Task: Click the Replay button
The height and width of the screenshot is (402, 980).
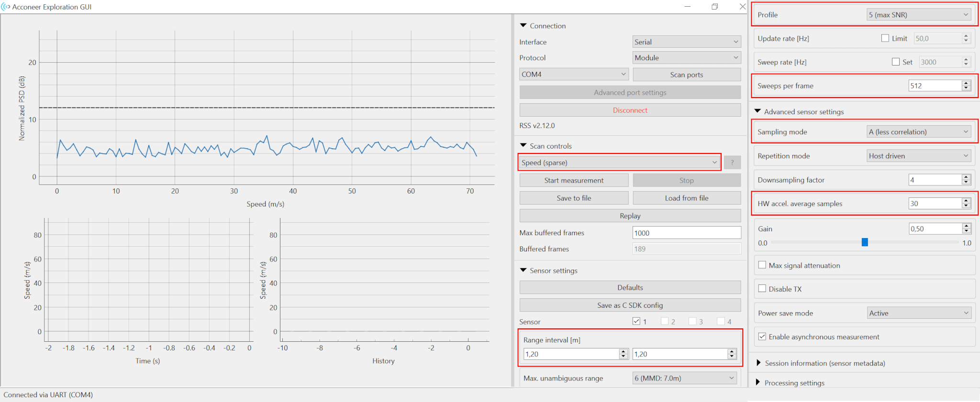Action: [x=630, y=216]
